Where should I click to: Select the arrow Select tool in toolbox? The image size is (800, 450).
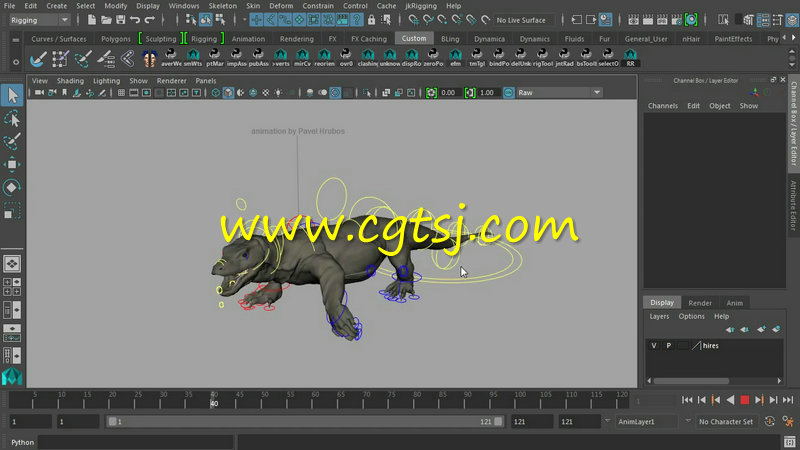point(12,95)
